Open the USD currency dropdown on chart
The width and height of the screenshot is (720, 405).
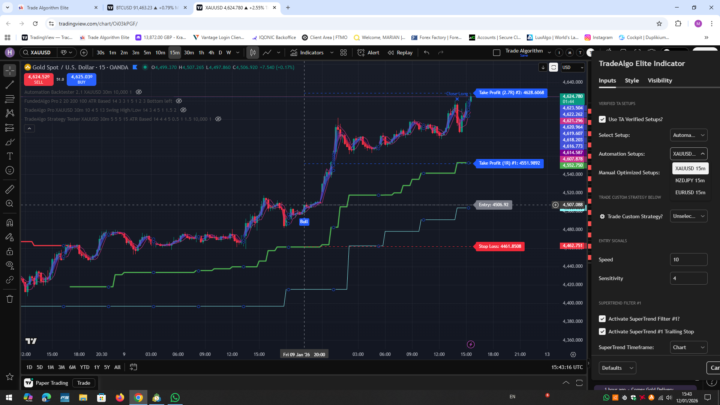pos(573,68)
